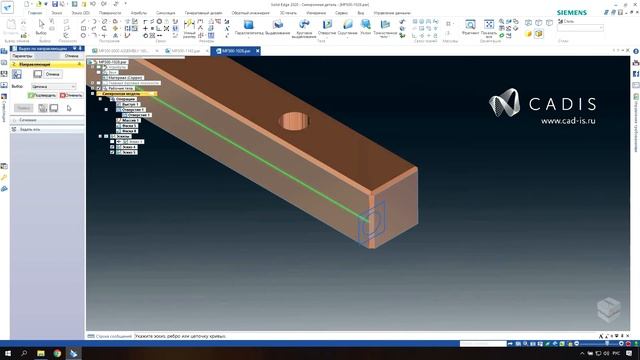Expand the Сечение section in command panel
This screenshot has width=640, height=360.
(x=47, y=120)
